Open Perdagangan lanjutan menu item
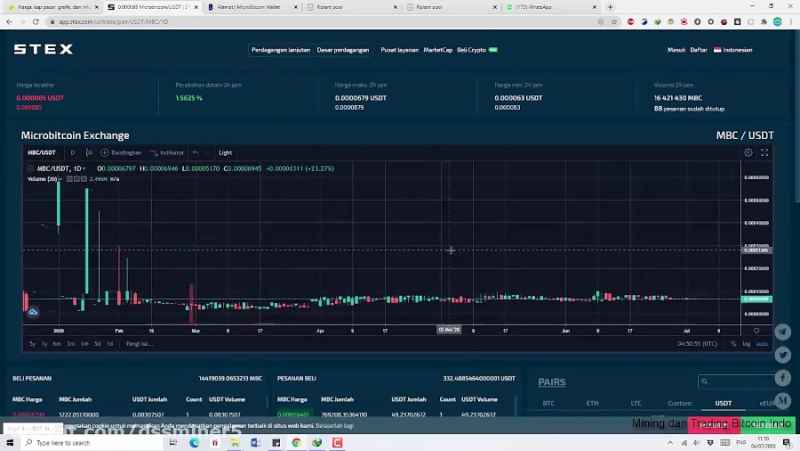 281,50
